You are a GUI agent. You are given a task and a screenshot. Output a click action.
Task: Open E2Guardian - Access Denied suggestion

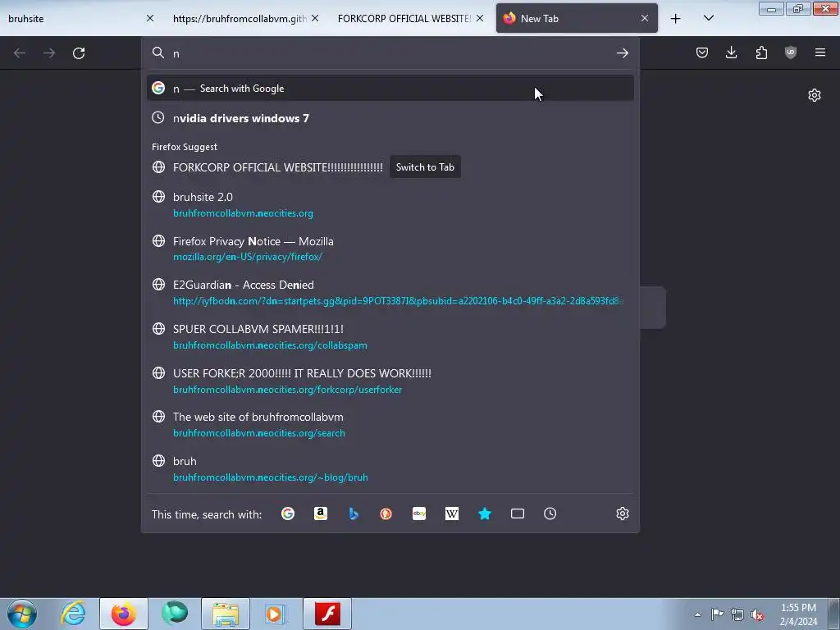click(390, 293)
